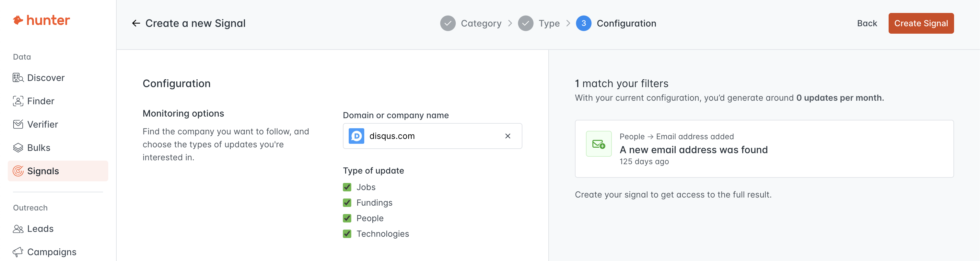Clear disqus.com with the X button
The height and width of the screenshot is (261, 980).
[x=507, y=136]
